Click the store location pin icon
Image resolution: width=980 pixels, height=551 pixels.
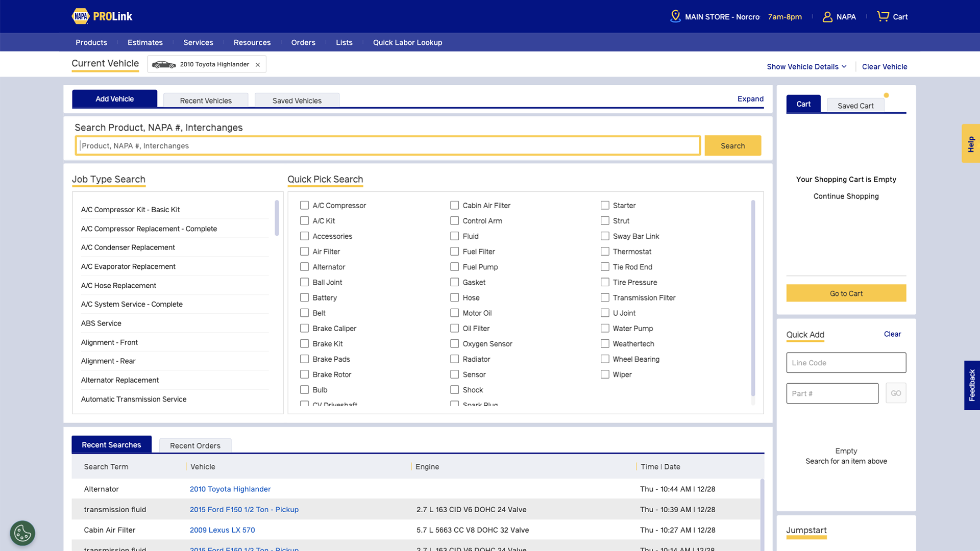tap(675, 16)
